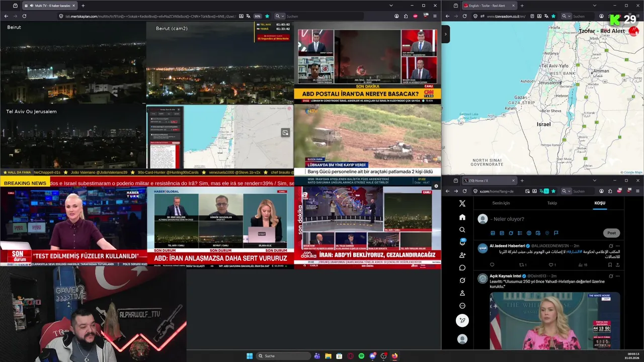The image size is (644, 362).
Task: Add GIF to the new post
Action: (x=502, y=233)
